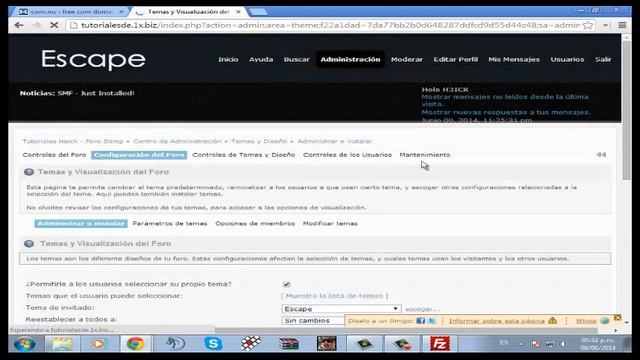640x360 pixels.
Task: Click the forward navigation arrow
Action: pos(36,25)
